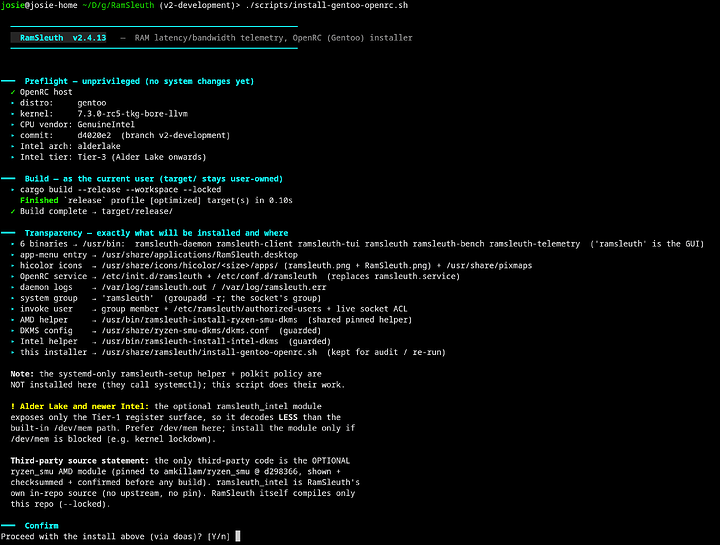Select the 'OpenRC host' check line
720x545 pixels.
(41, 92)
